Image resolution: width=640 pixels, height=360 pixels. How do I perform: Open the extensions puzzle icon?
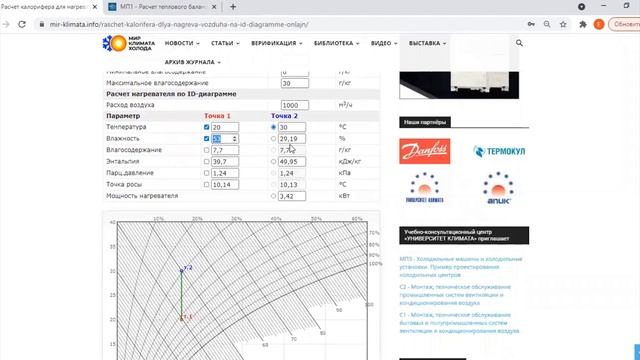pos(583,24)
